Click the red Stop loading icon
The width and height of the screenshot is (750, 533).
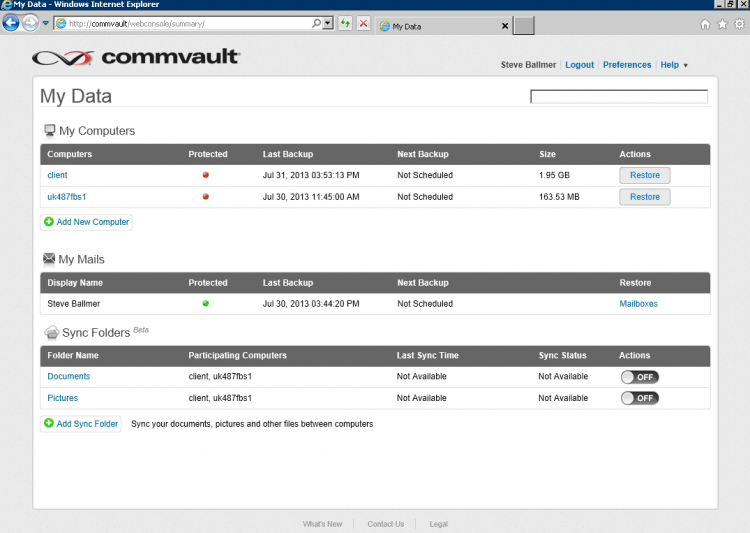coord(364,23)
